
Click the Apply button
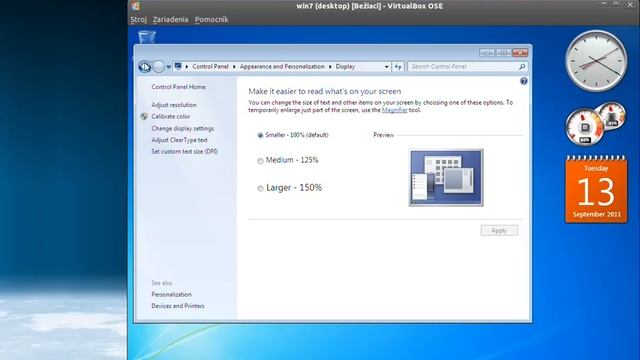coord(499,230)
